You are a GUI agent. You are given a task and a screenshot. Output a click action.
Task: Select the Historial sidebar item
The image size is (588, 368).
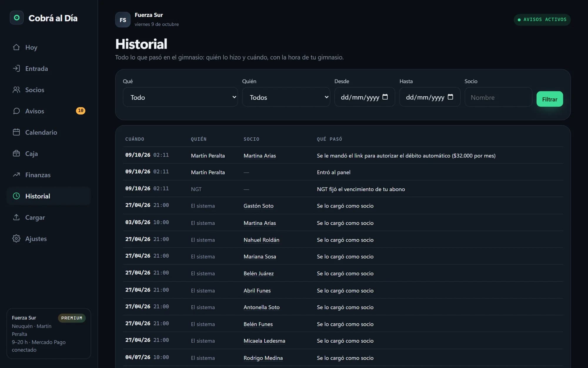point(49,196)
